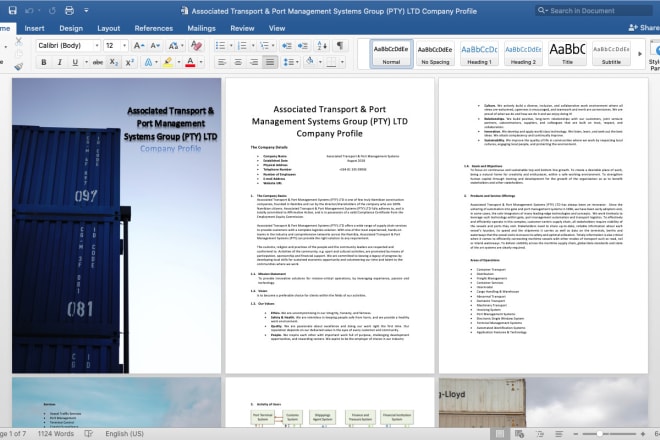660x440 pixels.
Task: Open the References tab
Action: (154, 28)
